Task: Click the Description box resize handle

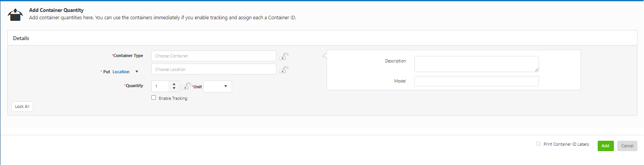Action: [536, 70]
